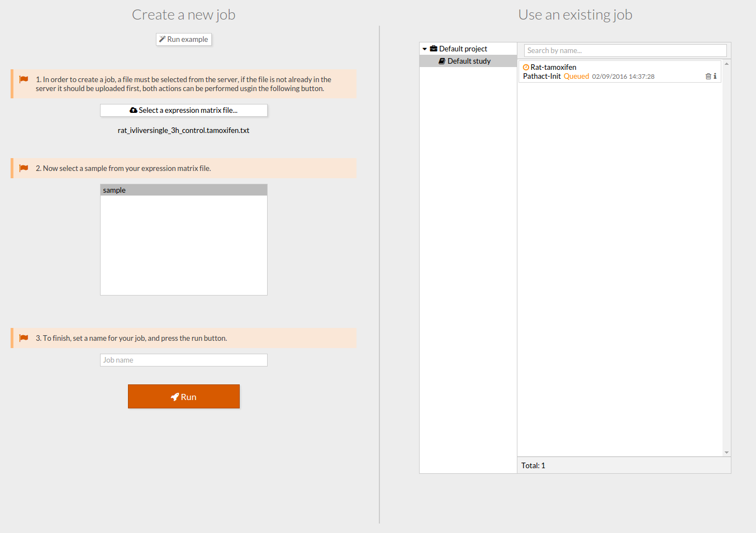Click the Run example button
The height and width of the screenshot is (533, 756).
184,39
